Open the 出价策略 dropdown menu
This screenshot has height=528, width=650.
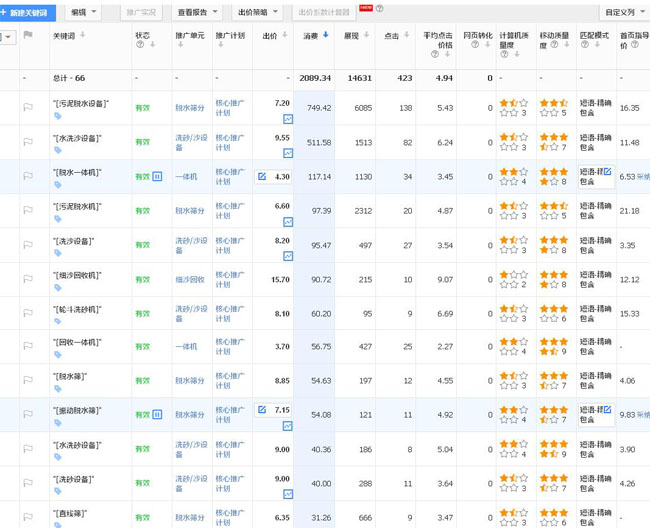(257, 12)
